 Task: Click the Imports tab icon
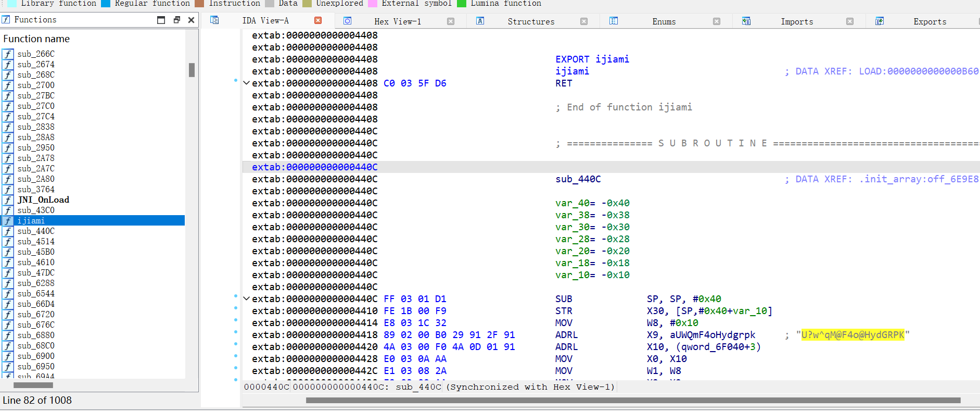click(746, 21)
